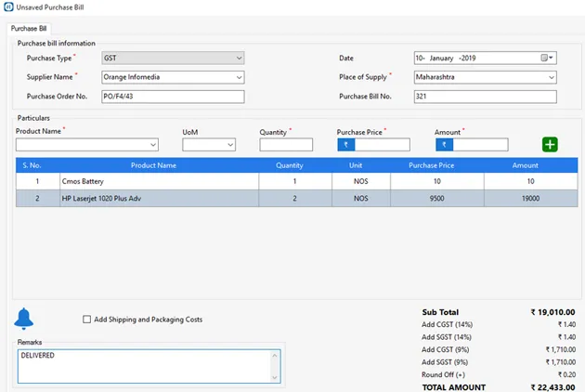Screen dimensions: 585x392
Task: Enable Add Shipping and Packaging Costs checkbox
Action: click(87, 320)
